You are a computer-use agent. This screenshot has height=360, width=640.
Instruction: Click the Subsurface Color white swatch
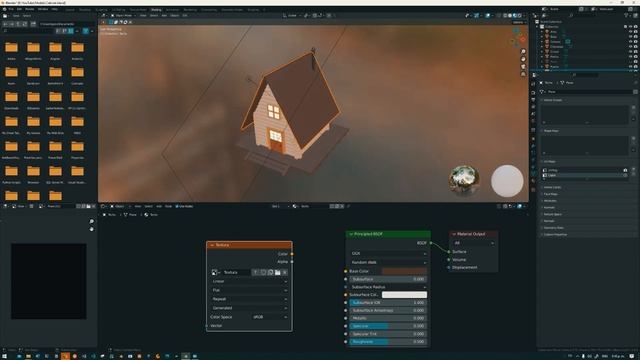(404, 295)
